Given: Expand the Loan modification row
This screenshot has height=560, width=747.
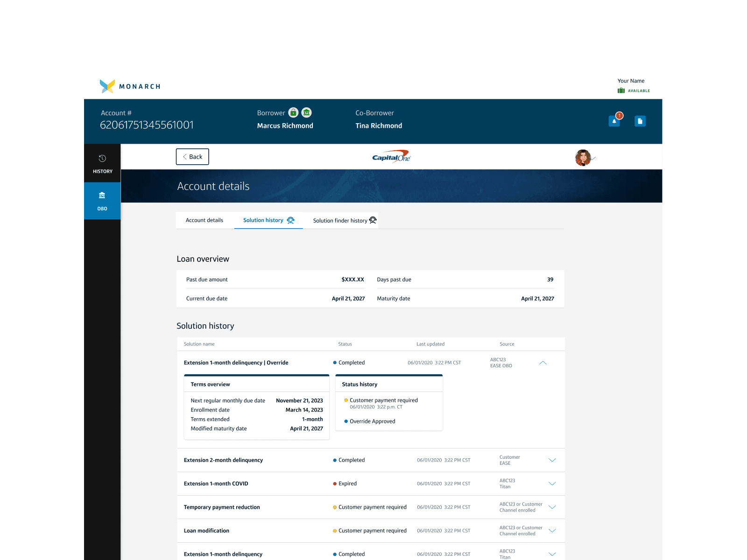Looking at the screenshot, I should 552,531.
